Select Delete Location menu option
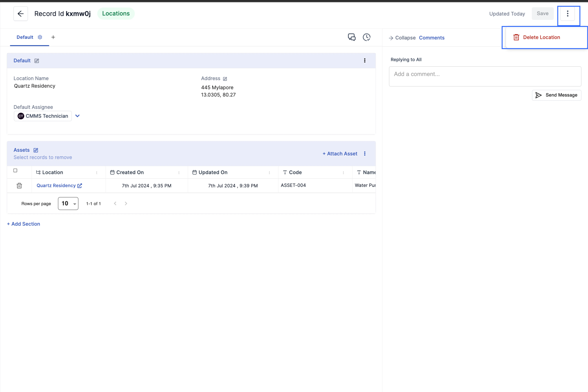Screen dimensions: 588x392 [541, 37]
